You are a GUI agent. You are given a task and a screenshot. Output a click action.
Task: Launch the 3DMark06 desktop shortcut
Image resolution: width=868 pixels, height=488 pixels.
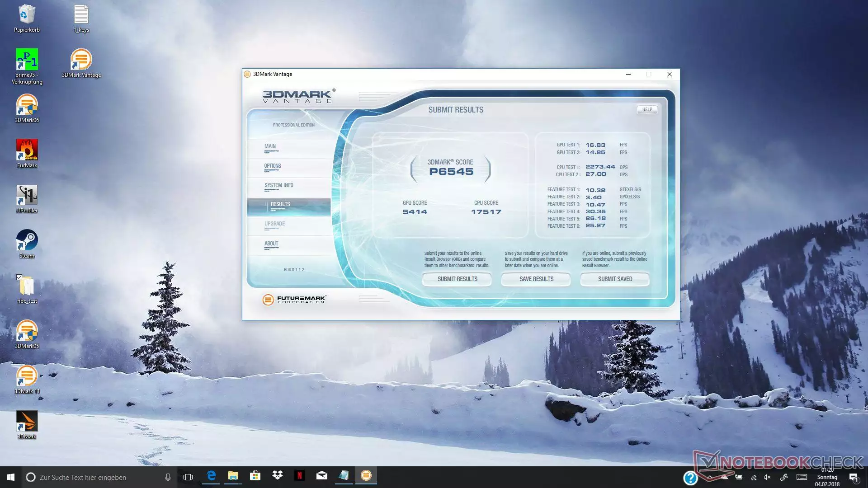(x=27, y=108)
